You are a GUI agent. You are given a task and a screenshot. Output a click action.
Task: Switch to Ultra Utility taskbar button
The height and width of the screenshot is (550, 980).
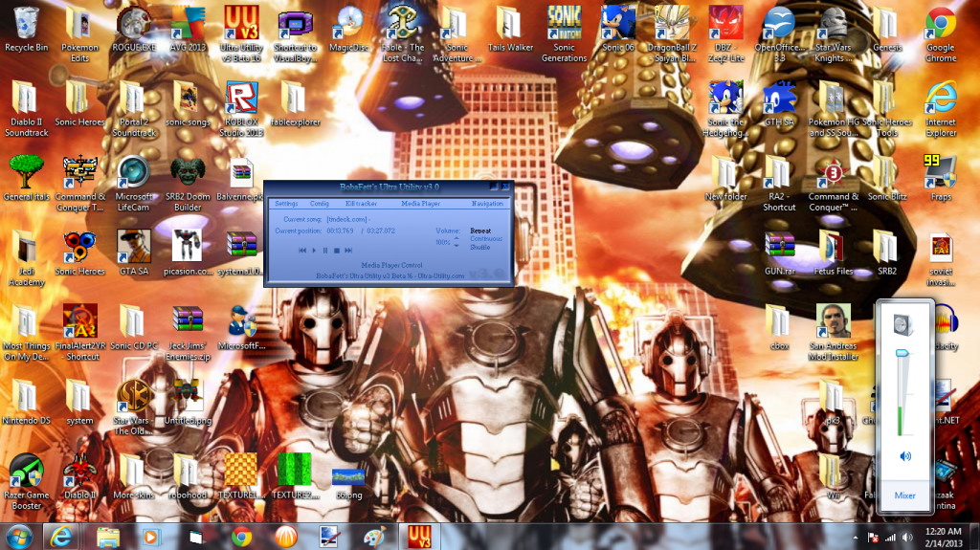coord(419,537)
